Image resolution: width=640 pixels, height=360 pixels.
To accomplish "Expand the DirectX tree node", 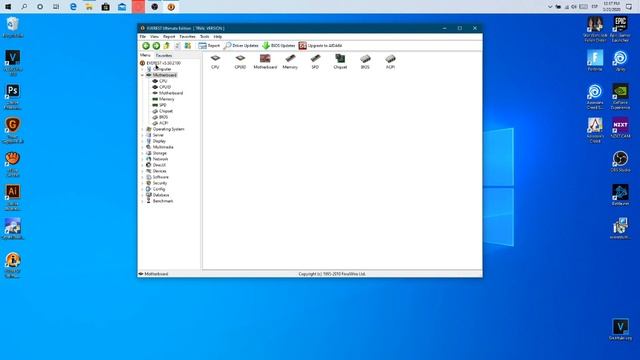I will click(142, 165).
